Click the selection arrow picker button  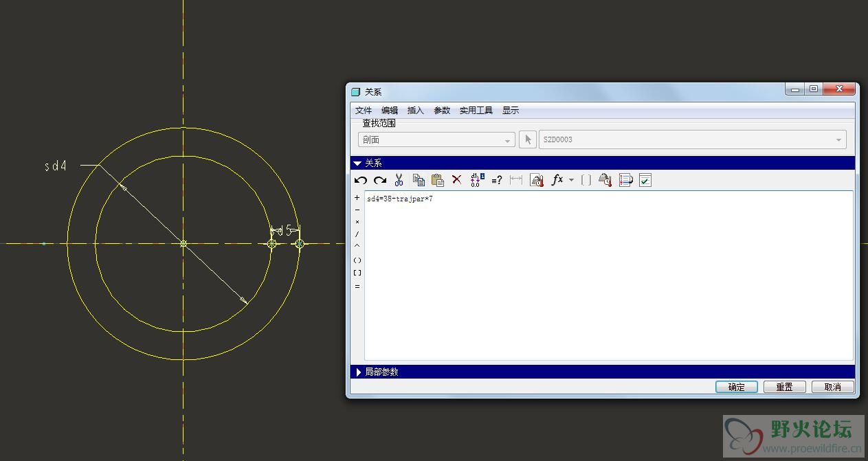tap(527, 139)
